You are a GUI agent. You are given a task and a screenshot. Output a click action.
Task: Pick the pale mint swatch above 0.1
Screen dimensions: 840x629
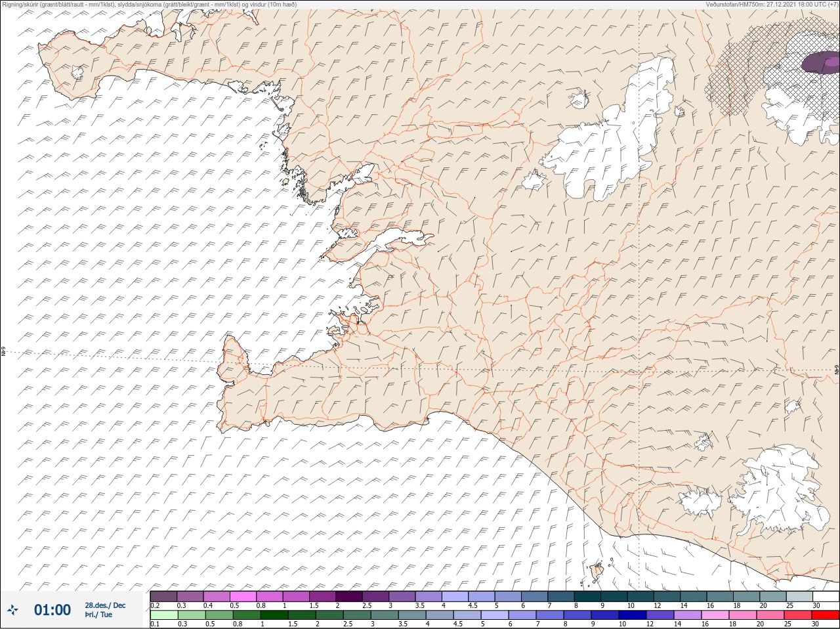[x=163, y=615]
